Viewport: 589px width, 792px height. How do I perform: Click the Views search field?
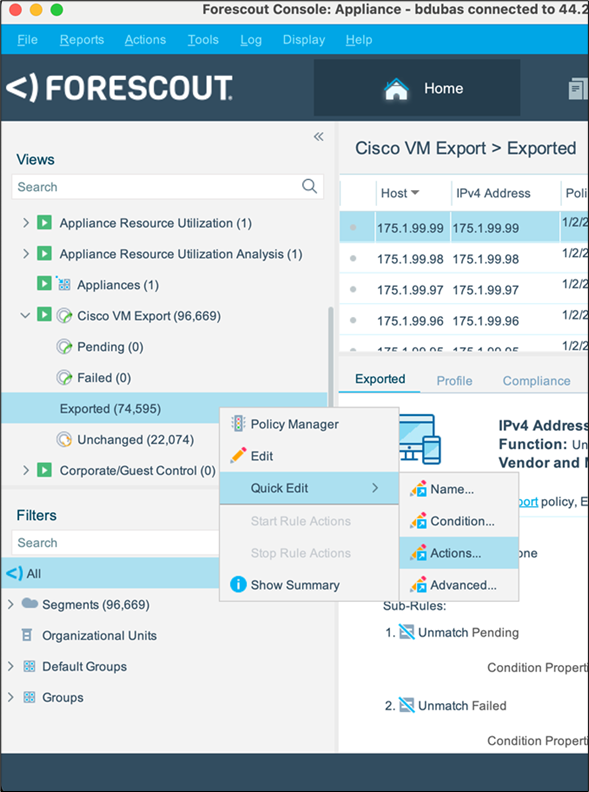coord(167,187)
